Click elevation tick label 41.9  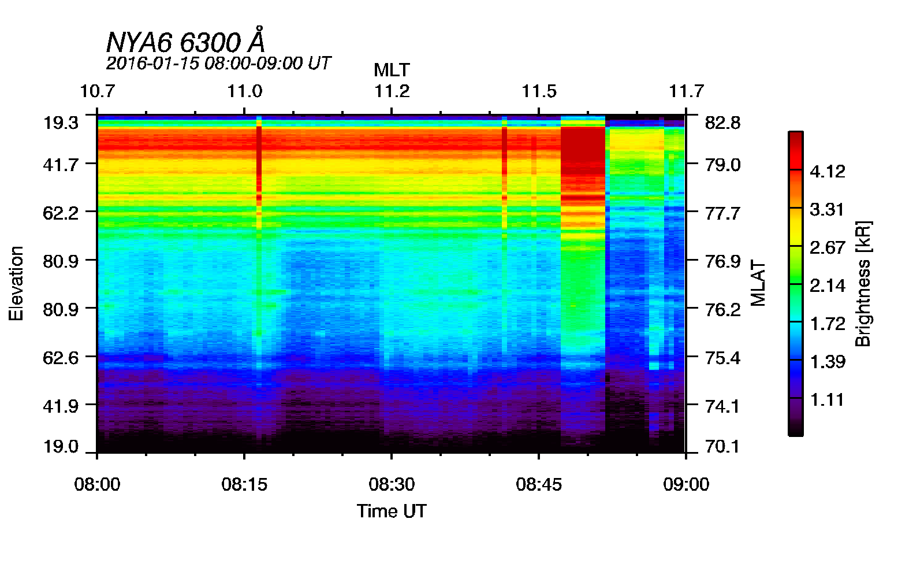tap(61, 406)
